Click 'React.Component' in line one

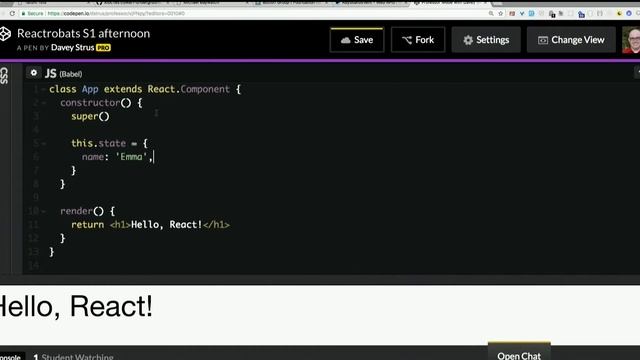[x=189, y=89]
